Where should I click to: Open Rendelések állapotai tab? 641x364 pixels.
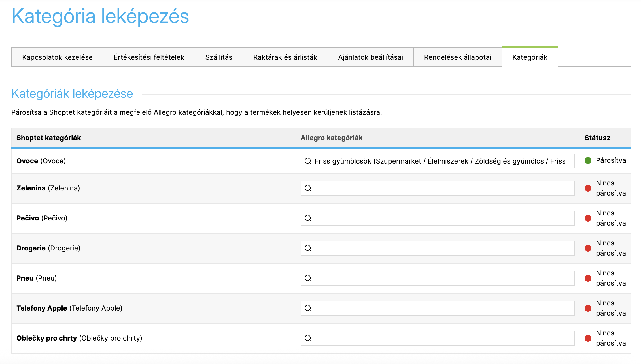pos(457,57)
